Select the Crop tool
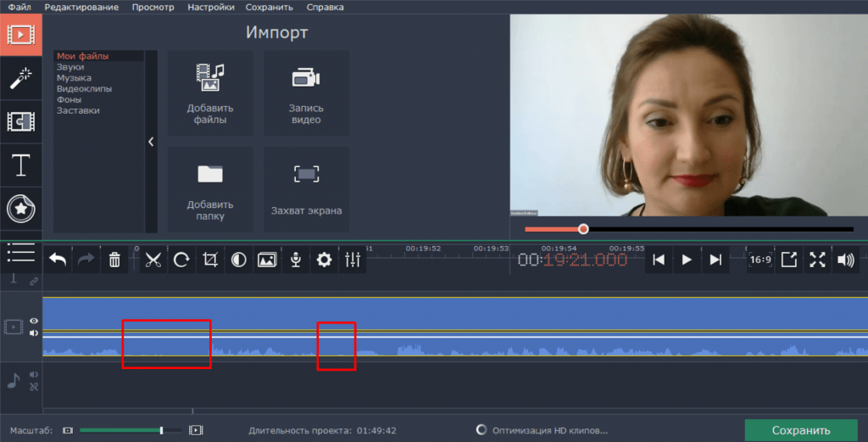The width and height of the screenshot is (868, 442). click(210, 260)
